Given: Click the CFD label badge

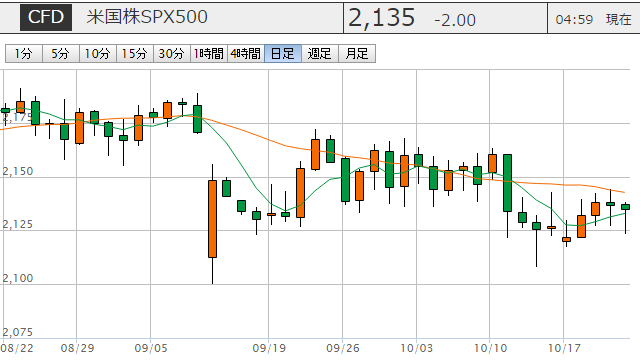Looking at the screenshot, I should coord(46,17).
